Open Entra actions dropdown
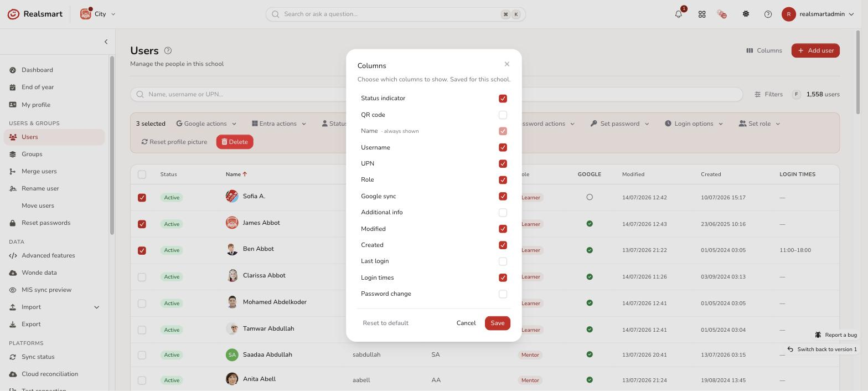Image resolution: width=868 pixels, height=391 pixels. [278, 124]
